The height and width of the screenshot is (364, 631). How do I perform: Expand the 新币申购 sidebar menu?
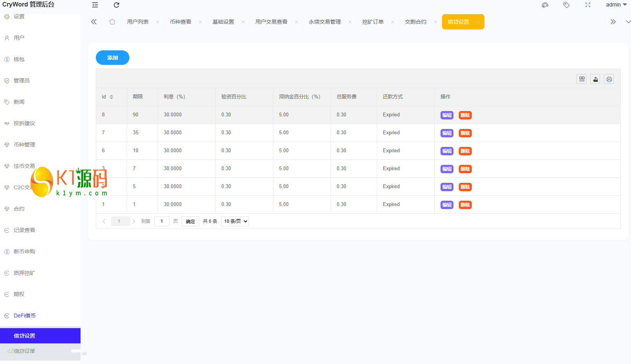(40, 251)
